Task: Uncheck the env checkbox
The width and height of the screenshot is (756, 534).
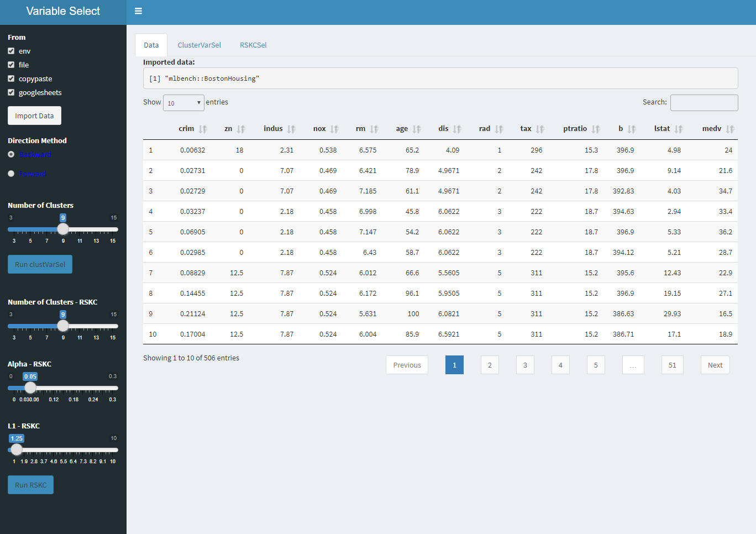Action: tap(11, 51)
